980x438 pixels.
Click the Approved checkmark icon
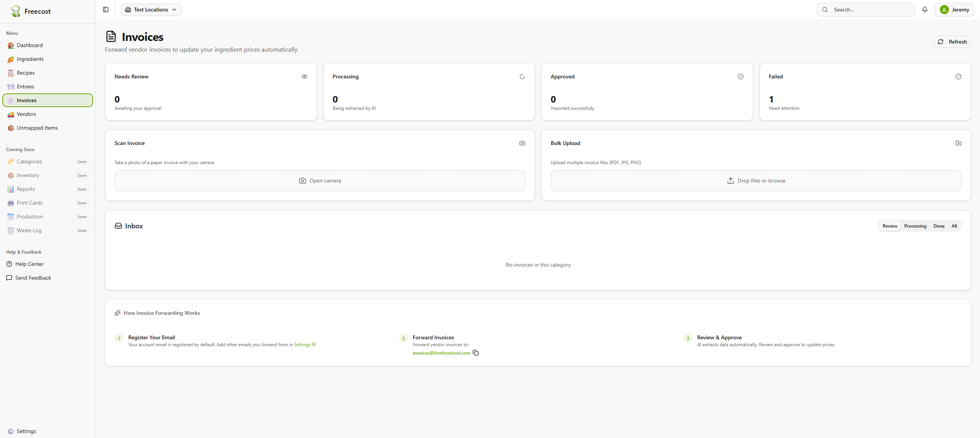(x=740, y=77)
